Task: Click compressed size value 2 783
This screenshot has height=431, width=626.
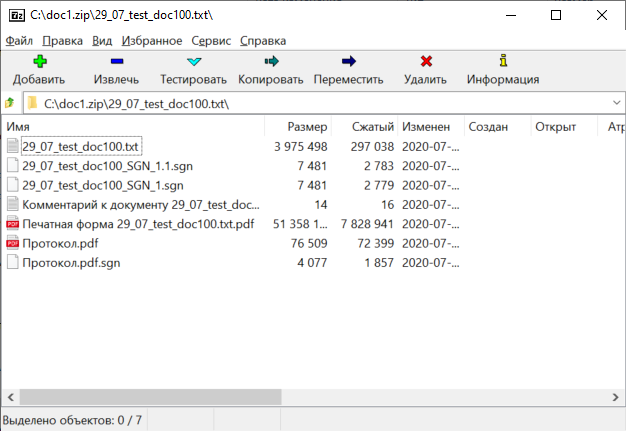Action: tap(379, 166)
